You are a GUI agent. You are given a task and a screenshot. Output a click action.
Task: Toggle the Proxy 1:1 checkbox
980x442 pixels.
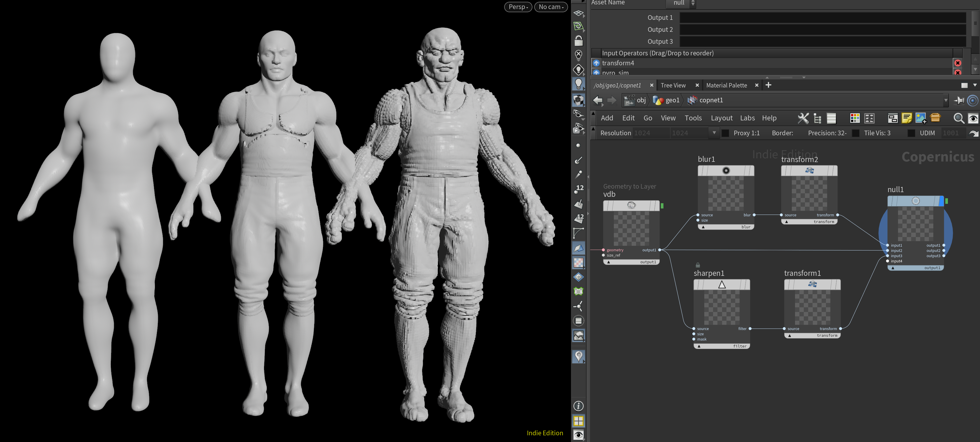[x=726, y=133]
